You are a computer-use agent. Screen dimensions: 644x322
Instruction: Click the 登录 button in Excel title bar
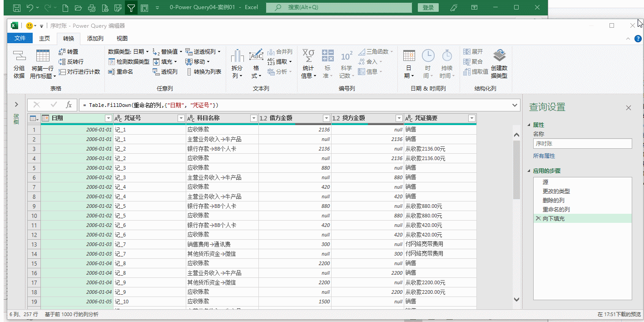[x=428, y=7]
